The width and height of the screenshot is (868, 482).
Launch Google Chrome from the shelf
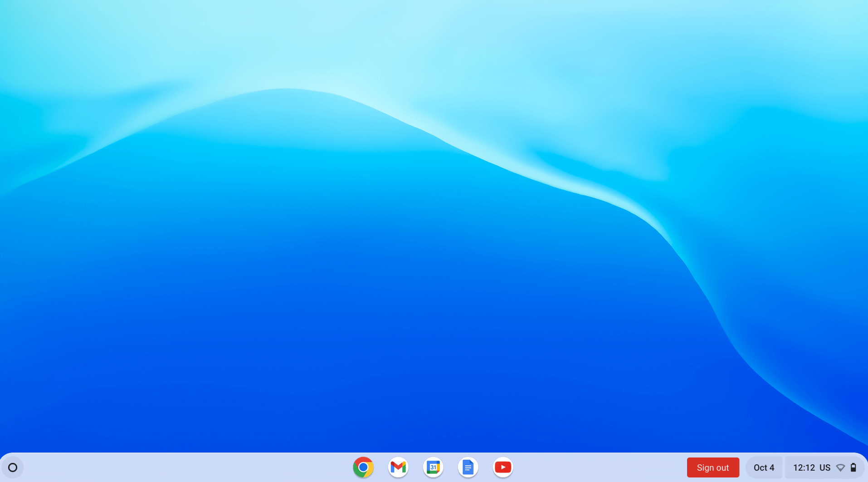(363, 467)
